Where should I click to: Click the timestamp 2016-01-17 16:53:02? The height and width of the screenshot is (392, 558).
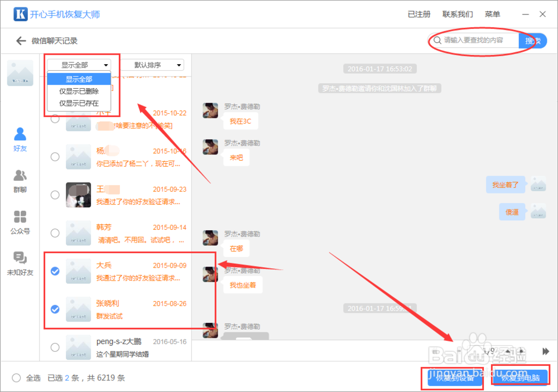coord(379,69)
